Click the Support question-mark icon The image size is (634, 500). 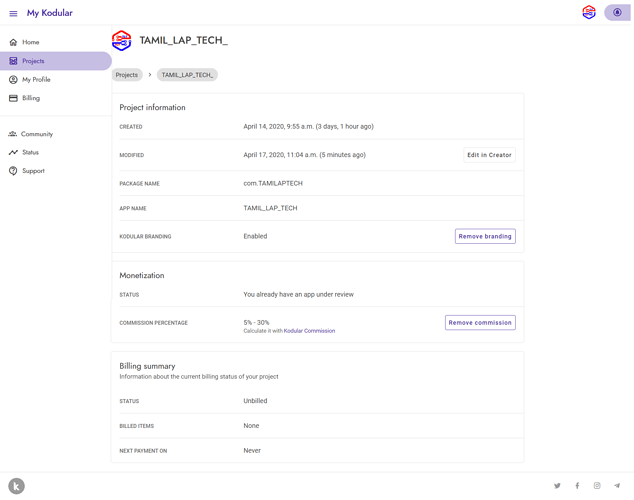click(13, 171)
